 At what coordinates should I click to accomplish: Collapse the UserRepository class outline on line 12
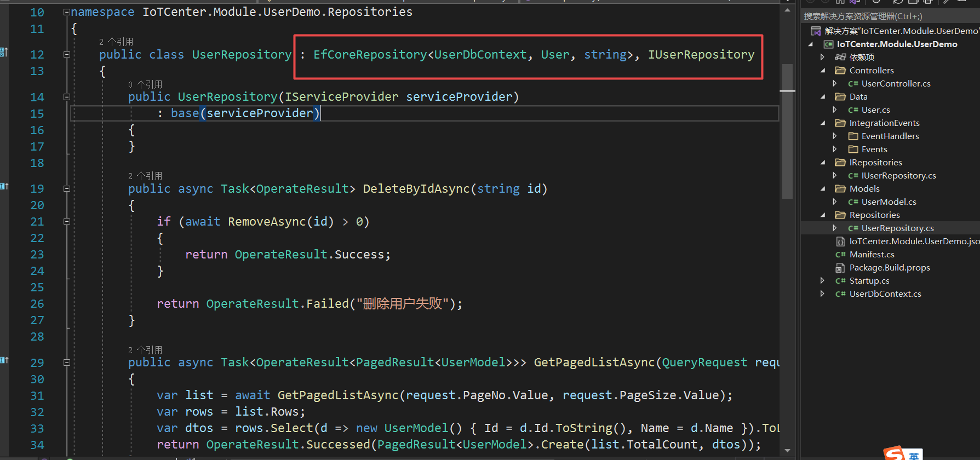(x=66, y=54)
